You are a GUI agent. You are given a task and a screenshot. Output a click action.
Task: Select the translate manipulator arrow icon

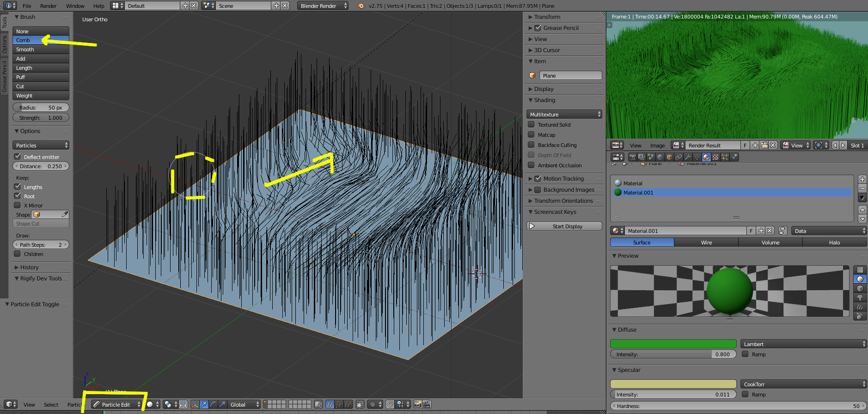click(204, 404)
